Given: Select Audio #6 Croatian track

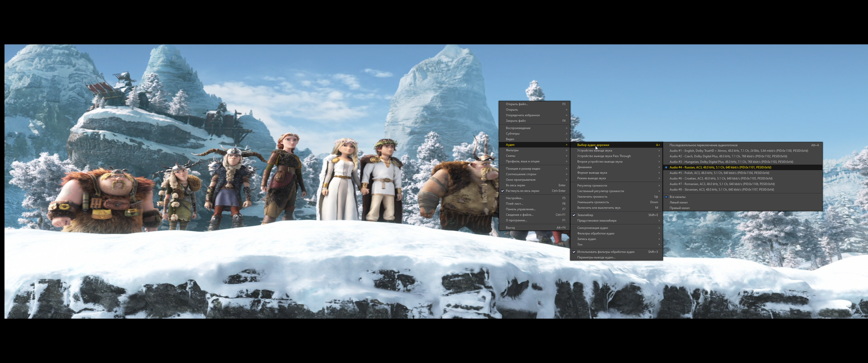Looking at the screenshot, I should [742, 178].
